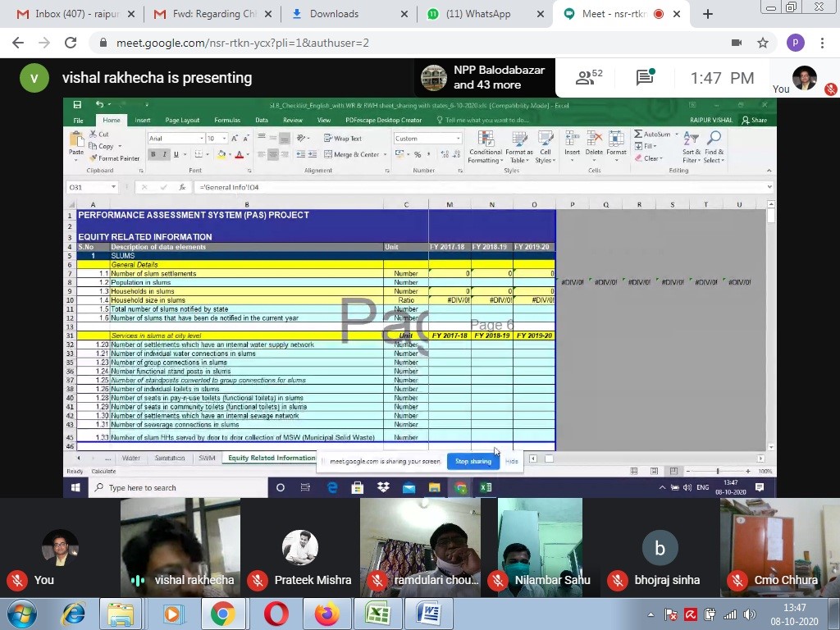Click the Excel zoom slider
This screenshot has height=630, width=840.
pos(718,472)
